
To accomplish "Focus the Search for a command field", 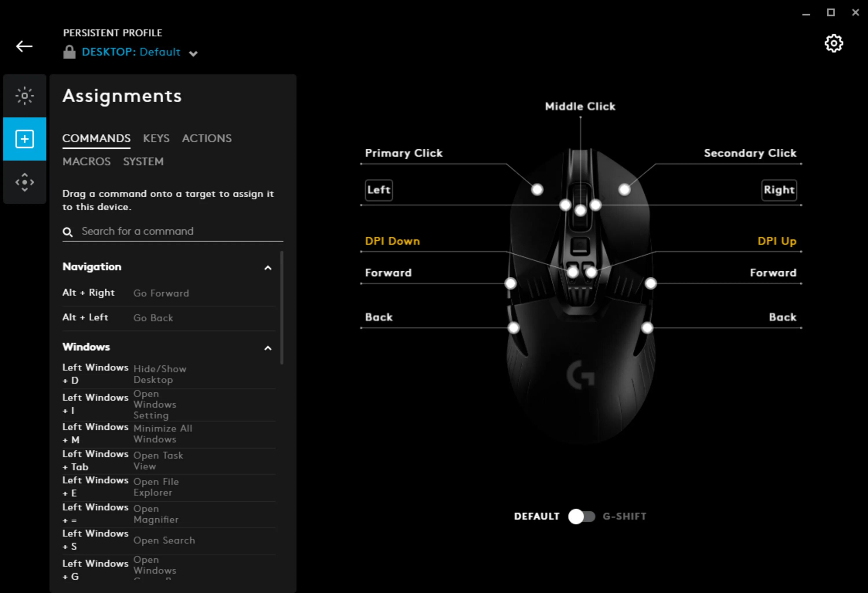I will pyautogui.click(x=172, y=231).
